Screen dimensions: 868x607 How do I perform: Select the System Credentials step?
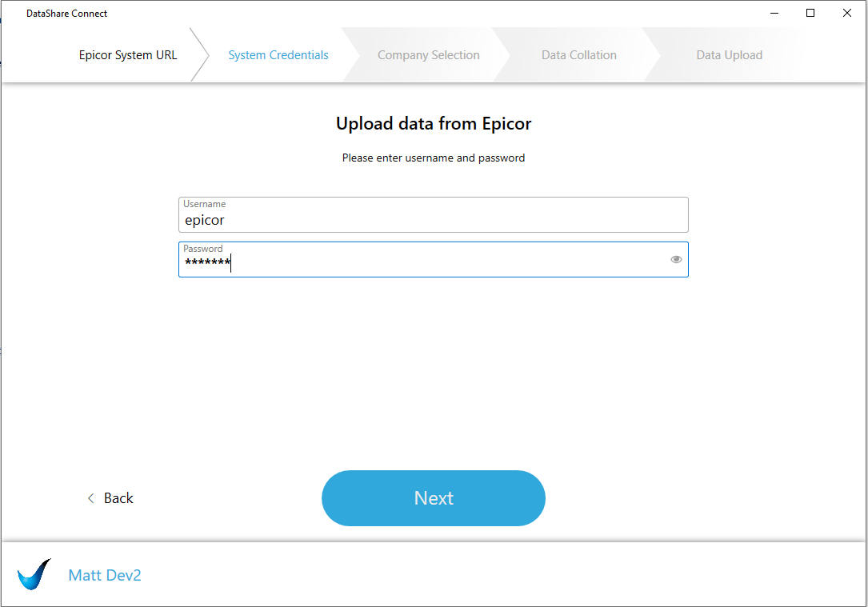[278, 54]
